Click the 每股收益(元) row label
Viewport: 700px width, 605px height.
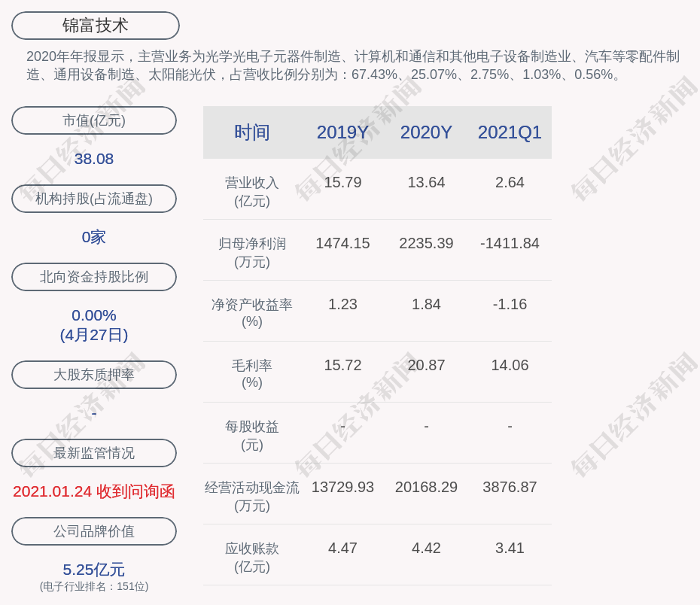pyautogui.click(x=252, y=436)
